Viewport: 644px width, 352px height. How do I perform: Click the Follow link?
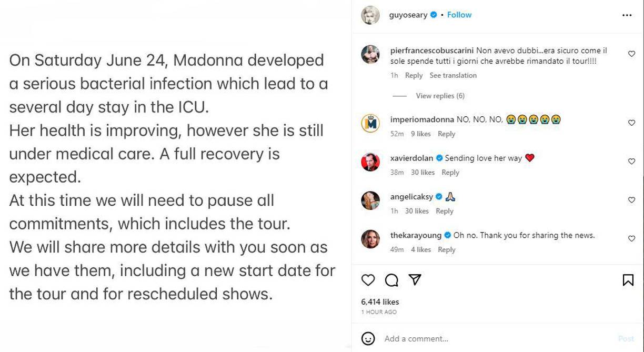click(x=459, y=15)
